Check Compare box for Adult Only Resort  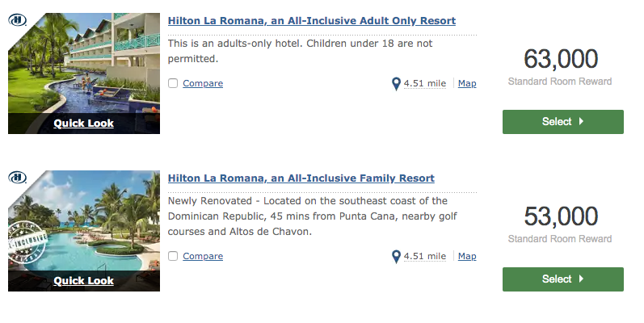(x=173, y=83)
